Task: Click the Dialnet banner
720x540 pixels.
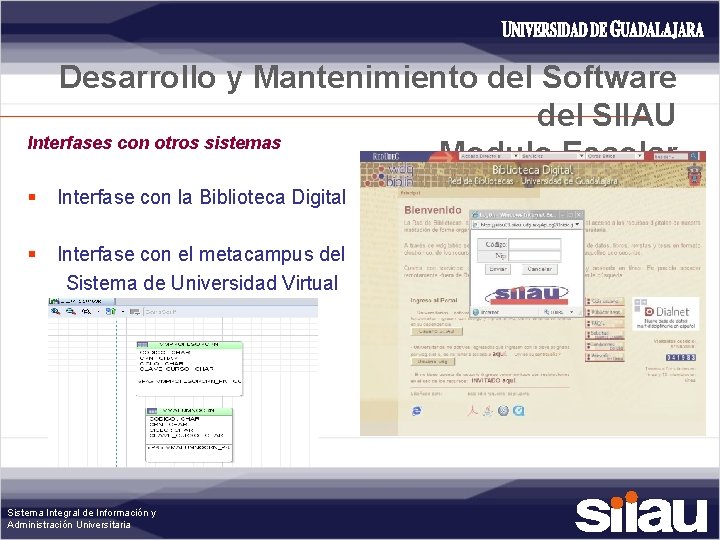Action: 666,314
